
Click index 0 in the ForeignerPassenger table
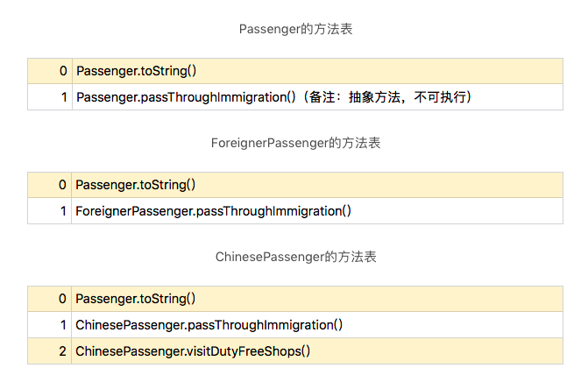[62, 184]
